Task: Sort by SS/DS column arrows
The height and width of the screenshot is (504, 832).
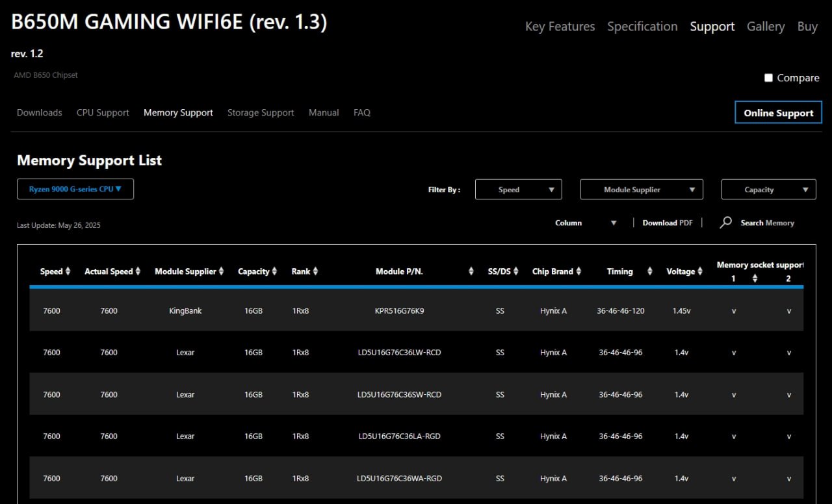Action: pos(515,271)
